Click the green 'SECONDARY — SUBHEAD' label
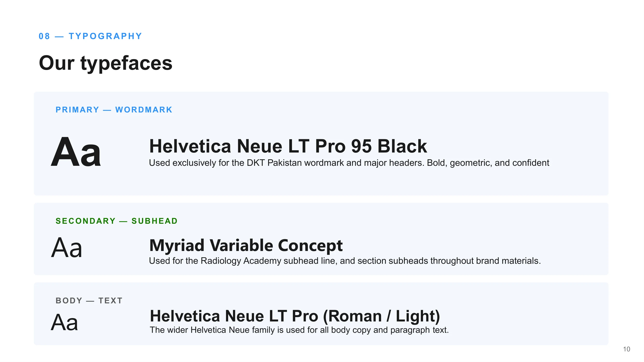The width and height of the screenshot is (644, 362). (116, 221)
